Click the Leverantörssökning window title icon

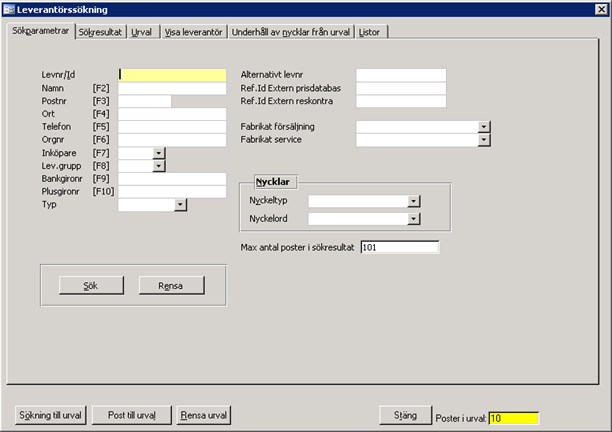tap(9, 8)
